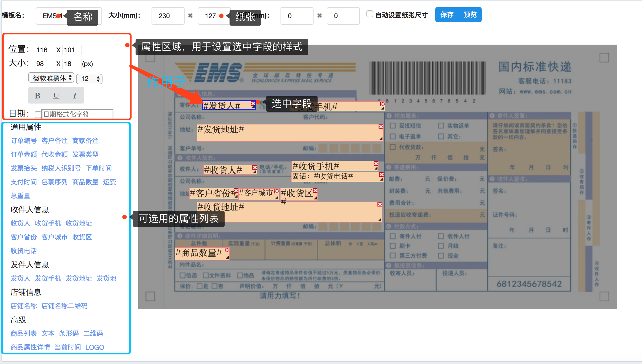Screen dimensions: 642x364
Task: Add 纳税人识别号 attribute
Action: (61, 168)
